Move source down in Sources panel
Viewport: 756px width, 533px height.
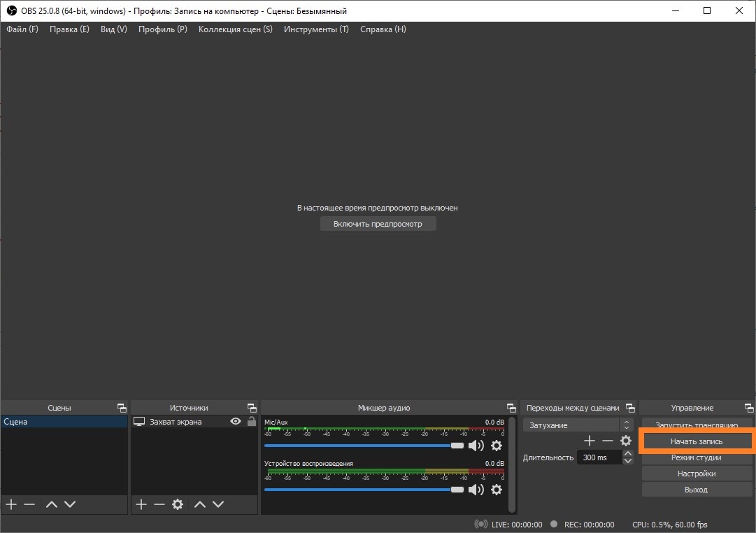[218, 504]
